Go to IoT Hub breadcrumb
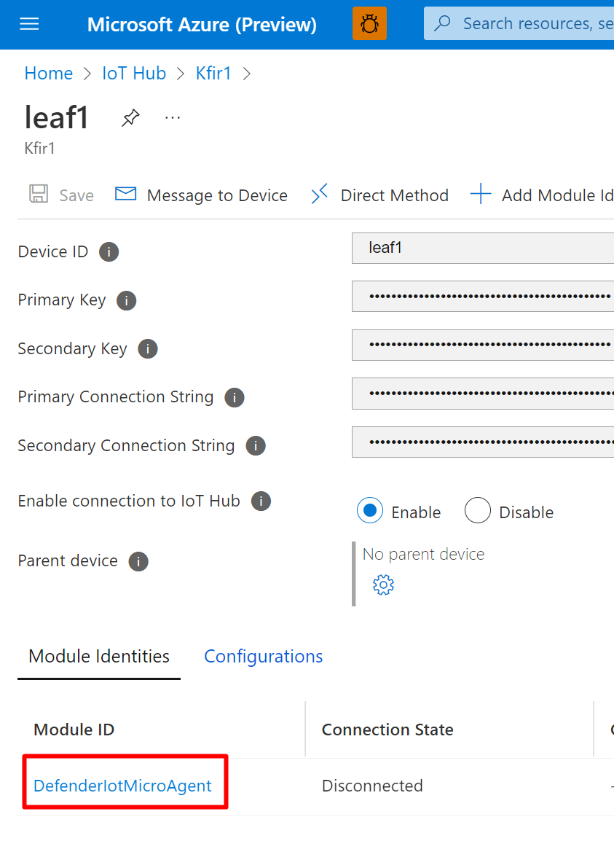 tap(134, 74)
